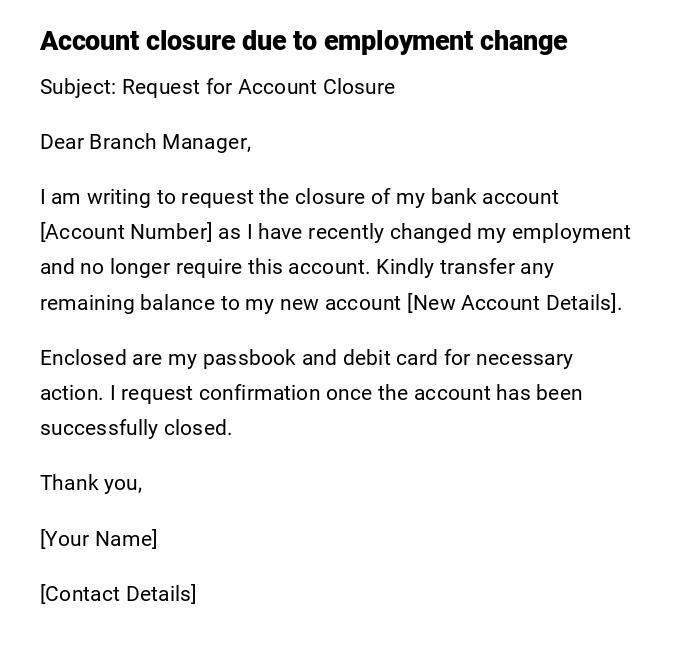The height and width of the screenshot is (656, 700).
Task: Click the '[Your Name]' placeholder
Action: tap(98, 539)
